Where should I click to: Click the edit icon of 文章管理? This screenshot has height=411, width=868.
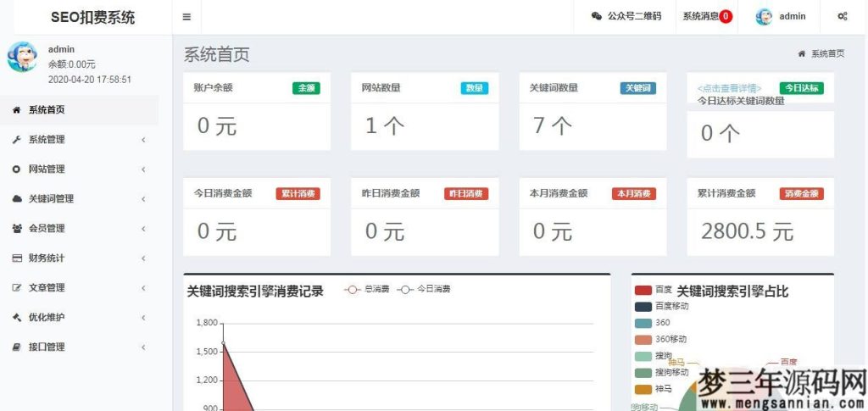[17, 287]
